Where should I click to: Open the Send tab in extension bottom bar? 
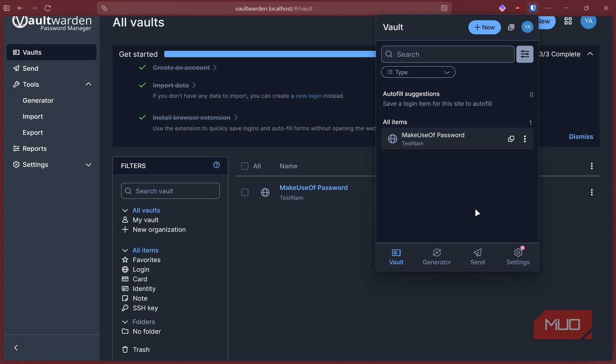[x=477, y=257]
